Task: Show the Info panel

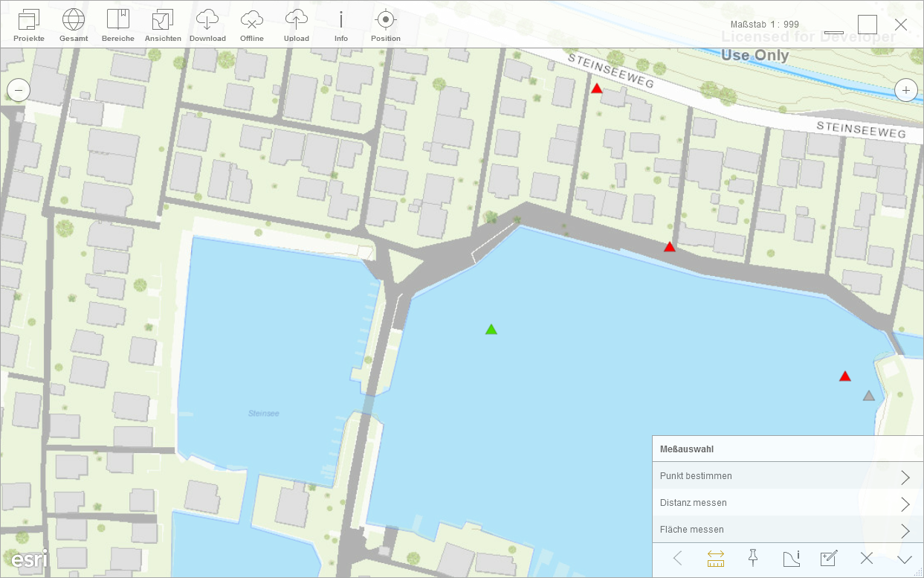Action: [x=341, y=25]
